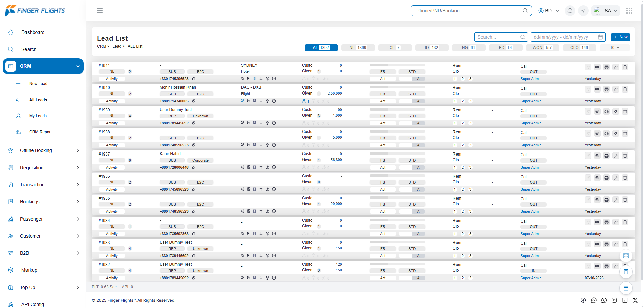Collapse sidebar with the hamburger menu icon
This screenshot has height=308, width=644.
[x=100, y=11]
